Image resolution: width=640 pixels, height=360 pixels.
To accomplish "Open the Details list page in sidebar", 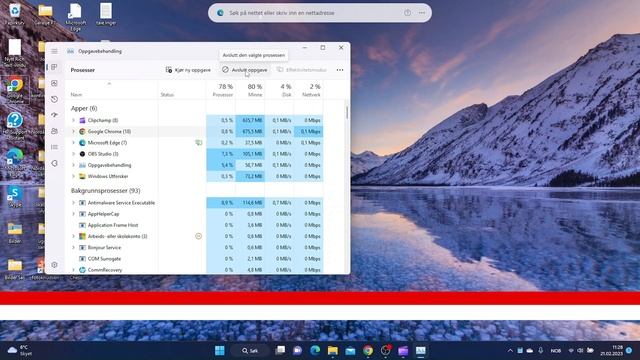I will (54, 147).
